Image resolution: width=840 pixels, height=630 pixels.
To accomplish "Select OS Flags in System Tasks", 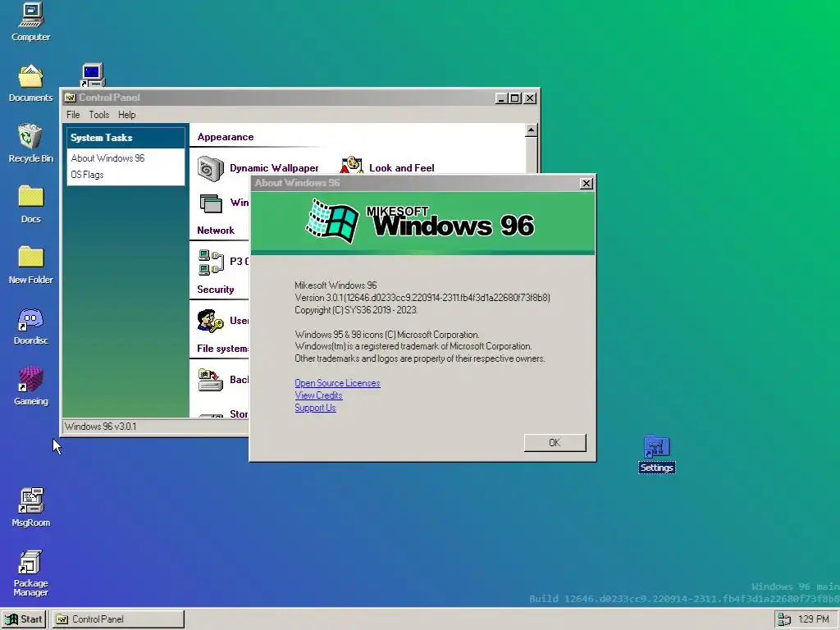I will click(x=87, y=175).
